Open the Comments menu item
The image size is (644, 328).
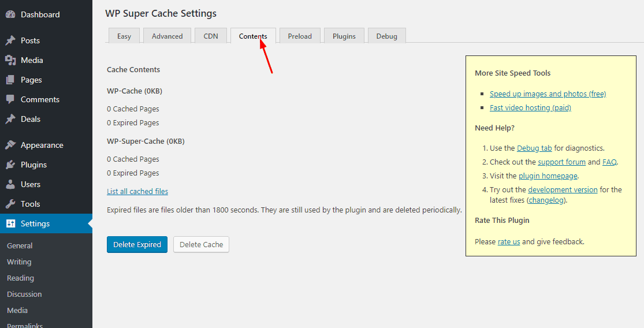[x=46, y=99]
